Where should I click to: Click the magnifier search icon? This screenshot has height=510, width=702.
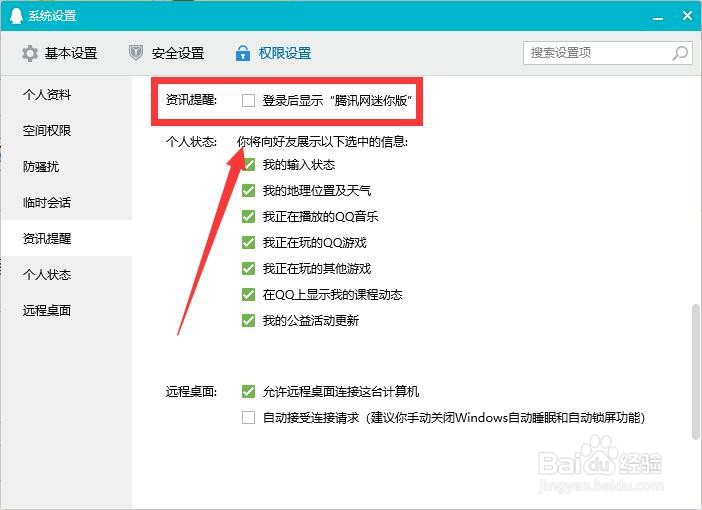point(680,53)
